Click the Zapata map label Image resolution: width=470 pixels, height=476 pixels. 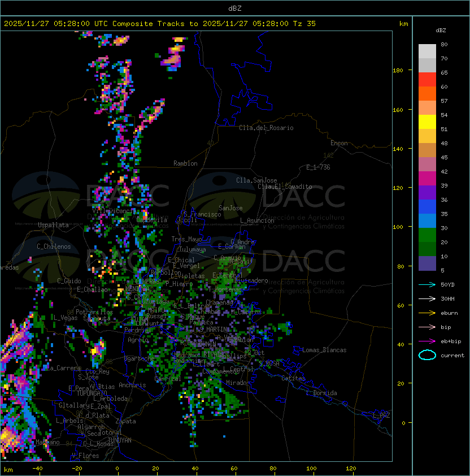click(125, 421)
